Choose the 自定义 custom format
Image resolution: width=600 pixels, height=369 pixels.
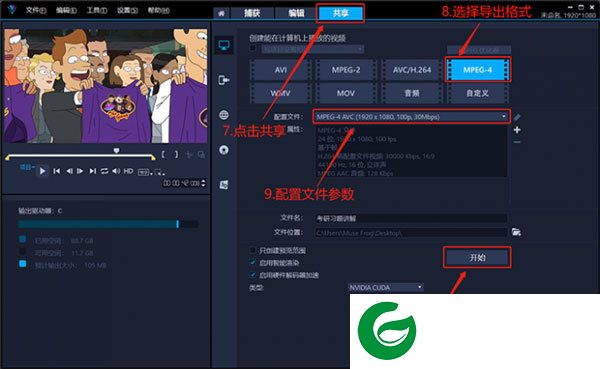(478, 93)
